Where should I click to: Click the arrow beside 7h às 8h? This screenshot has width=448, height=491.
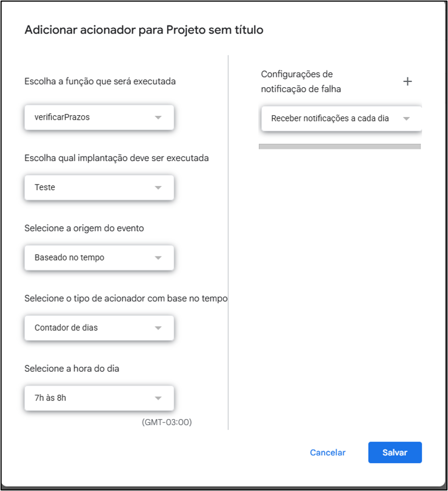(158, 398)
